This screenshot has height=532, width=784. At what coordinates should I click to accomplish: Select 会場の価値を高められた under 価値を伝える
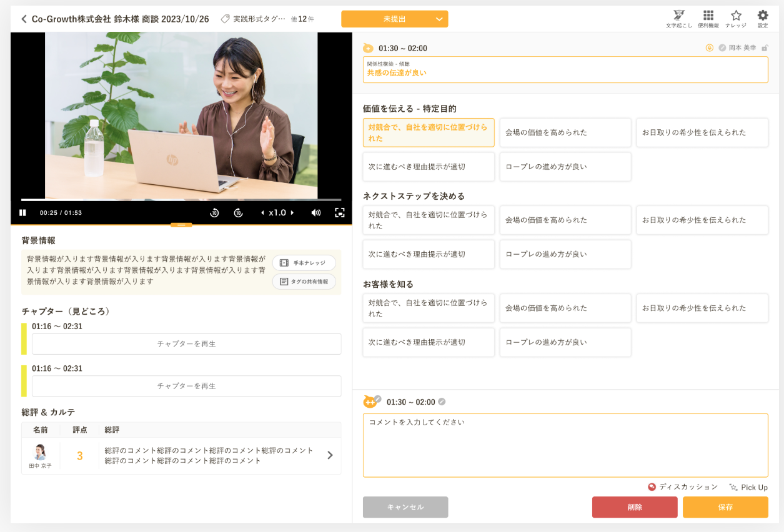565,132
